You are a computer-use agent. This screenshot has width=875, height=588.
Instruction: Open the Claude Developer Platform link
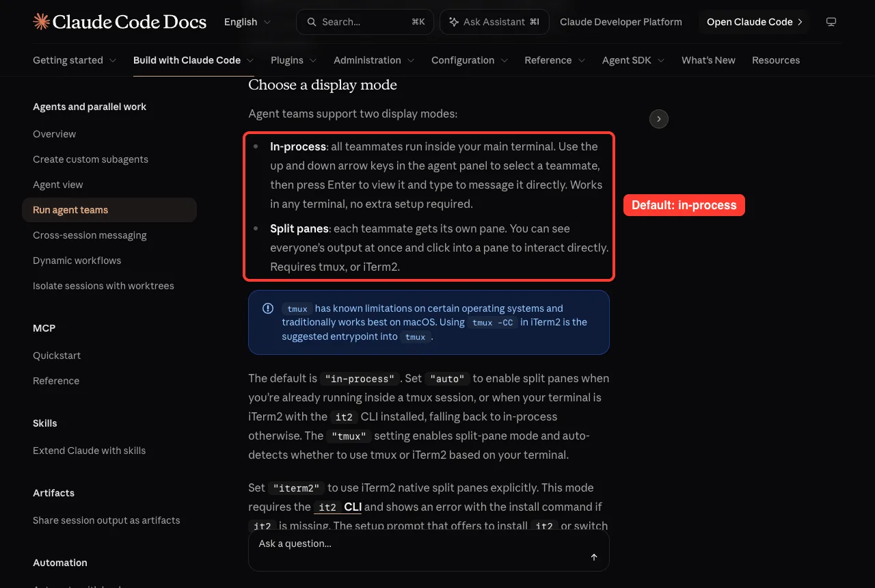click(621, 22)
